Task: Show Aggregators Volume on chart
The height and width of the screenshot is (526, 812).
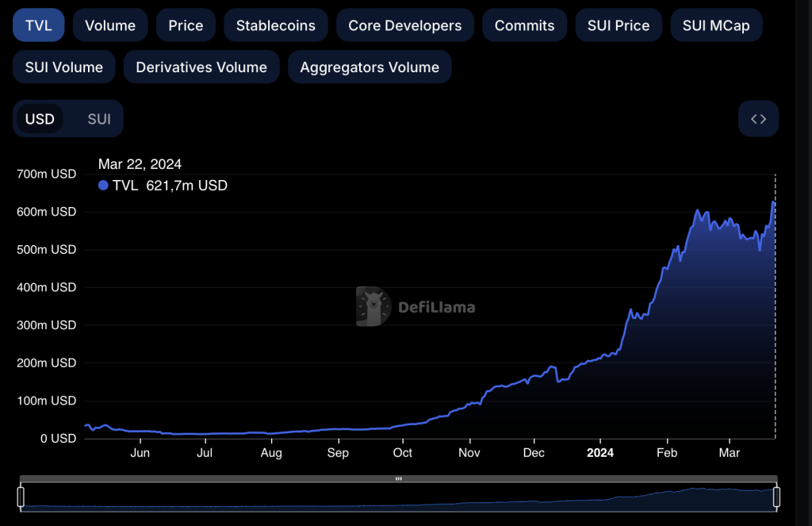Action: [370, 67]
